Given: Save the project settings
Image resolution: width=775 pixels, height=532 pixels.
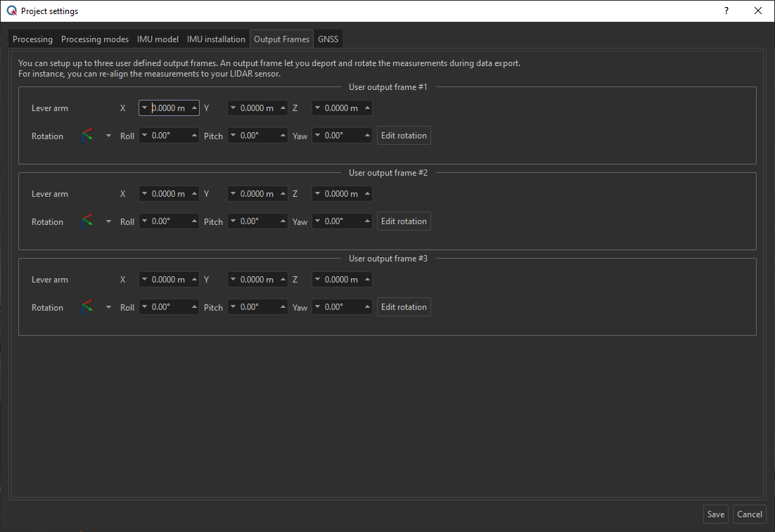Looking at the screenshot, I should click(715, 514).
